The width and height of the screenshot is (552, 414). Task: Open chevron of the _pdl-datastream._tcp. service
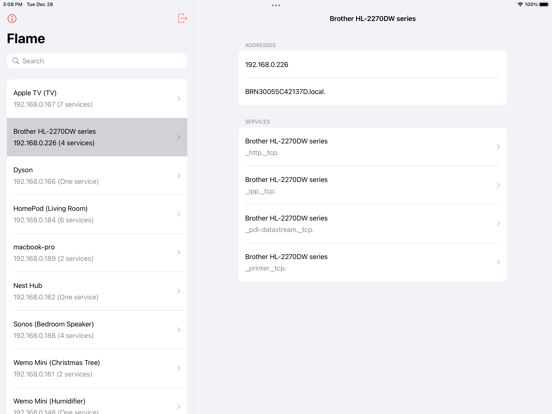[498, 224]
